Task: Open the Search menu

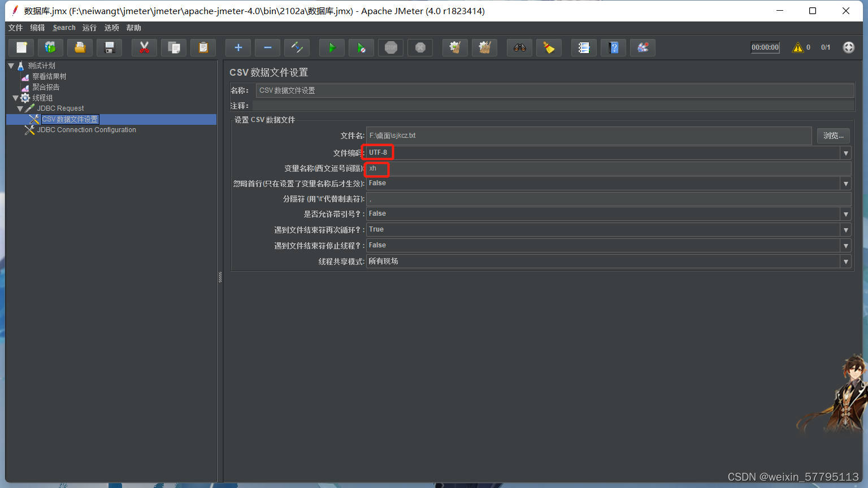Action: 64,28
